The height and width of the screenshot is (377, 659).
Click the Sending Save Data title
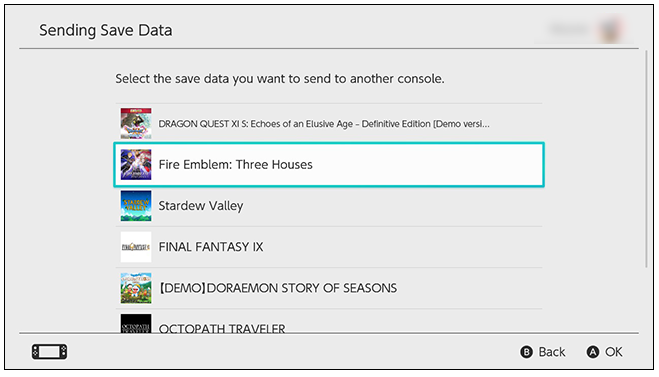click(105, 31)
